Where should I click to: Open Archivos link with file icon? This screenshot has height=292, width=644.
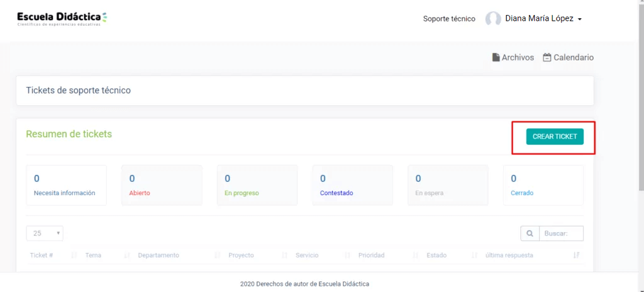pyautogui.click(x=513, y=57)
